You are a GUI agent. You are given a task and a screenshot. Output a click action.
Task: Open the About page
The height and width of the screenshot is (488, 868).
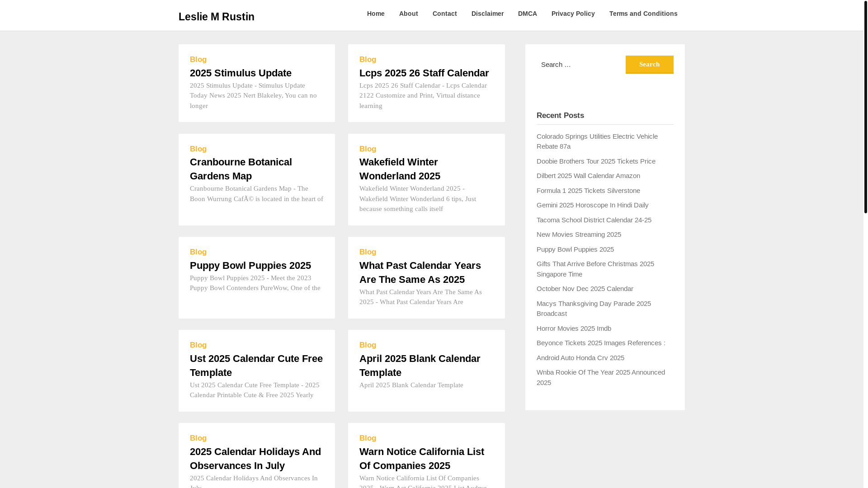408,14
